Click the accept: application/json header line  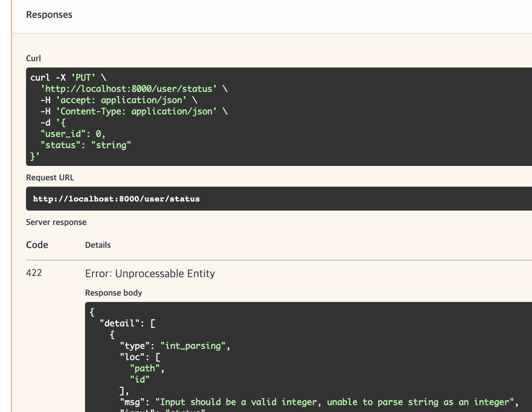(x=119, y=100)
